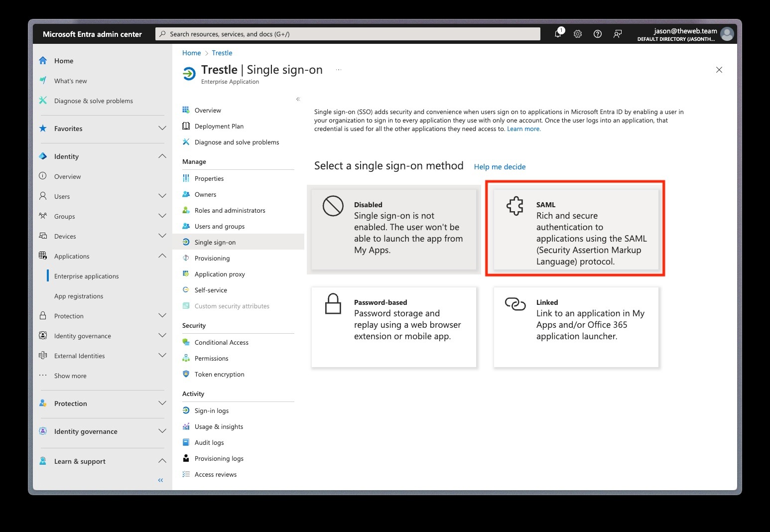Open the ellipsis more options beside title
The height and width of the screenshot is (532, 770).
tap(339, 70)
